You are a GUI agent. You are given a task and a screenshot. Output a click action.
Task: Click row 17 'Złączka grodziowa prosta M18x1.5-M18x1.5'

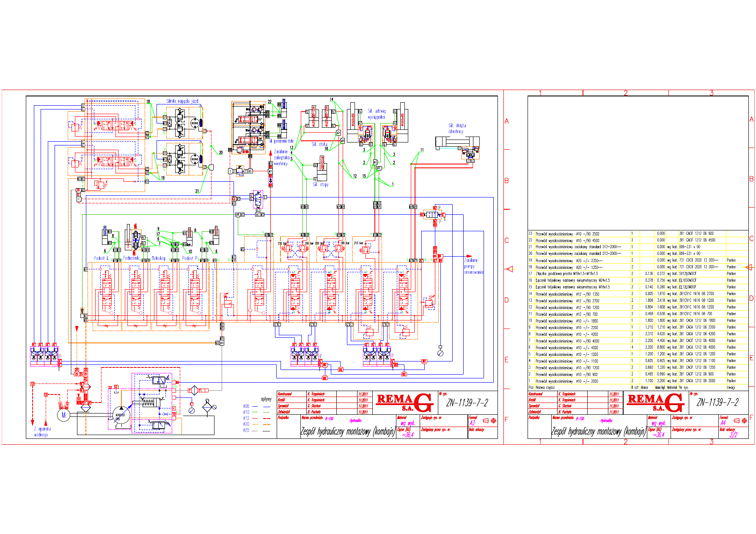click(x=567, y=274)
